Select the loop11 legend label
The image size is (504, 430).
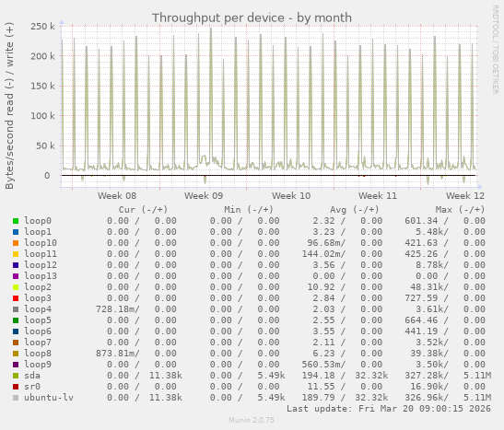pyautogui.click(x=41, y=254)
